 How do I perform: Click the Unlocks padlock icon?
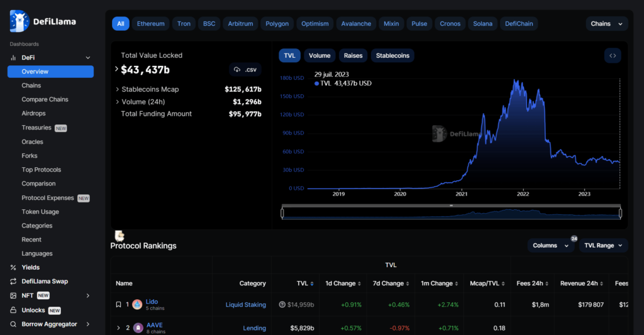click(x=13, y=310)
